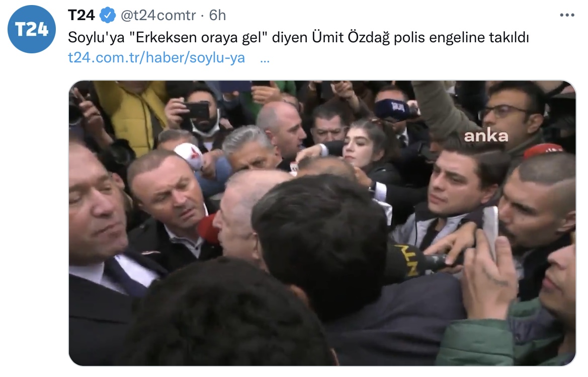Click the T24 display name
Image resolution: width=588 pixels, height=377 pixels.
click(x=81, y=16)
